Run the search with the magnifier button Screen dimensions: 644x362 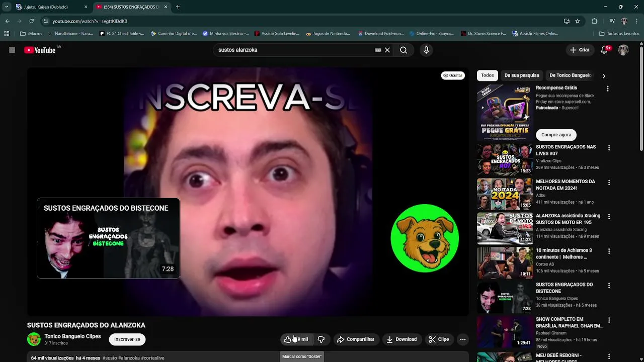404,50
